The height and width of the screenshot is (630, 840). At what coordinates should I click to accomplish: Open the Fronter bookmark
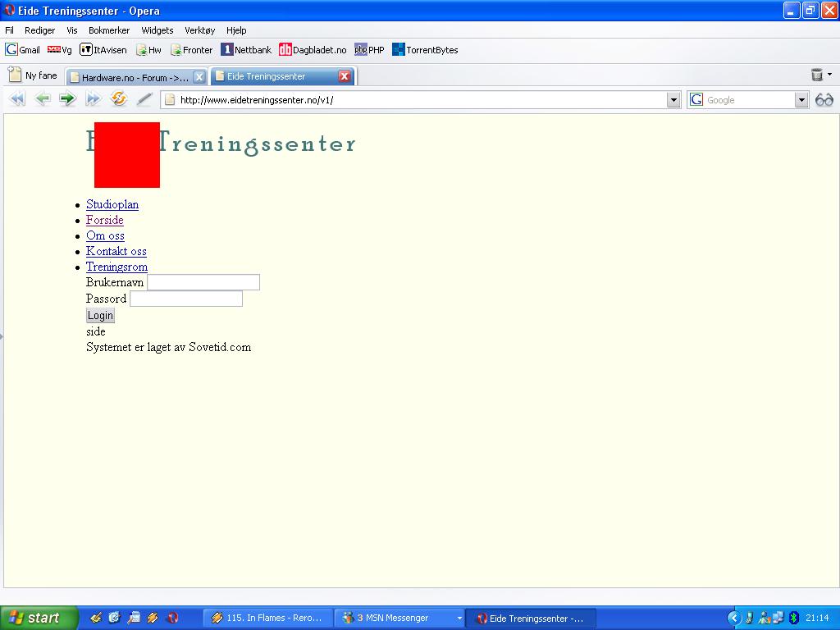[191, 50]
